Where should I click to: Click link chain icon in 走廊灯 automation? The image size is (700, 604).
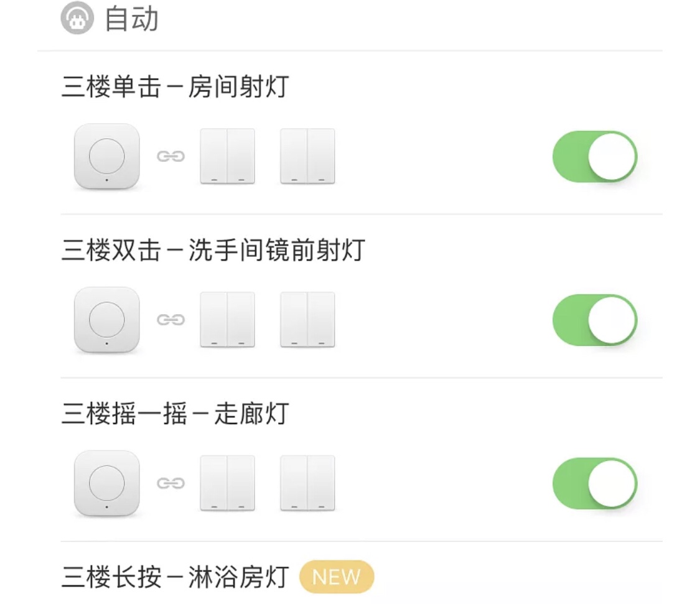pos(170,483)
